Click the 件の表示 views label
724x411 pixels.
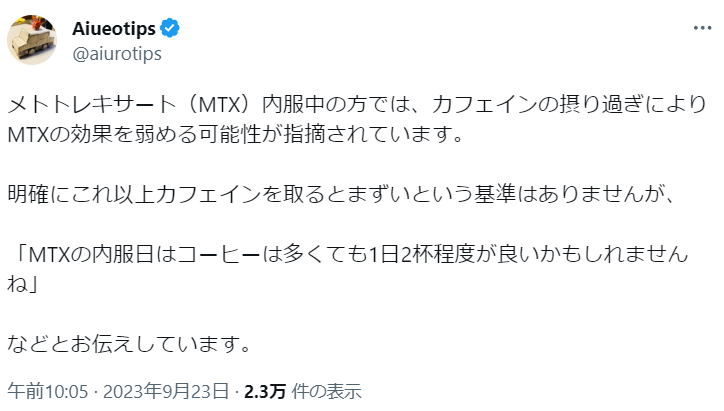tap(325, 390)
